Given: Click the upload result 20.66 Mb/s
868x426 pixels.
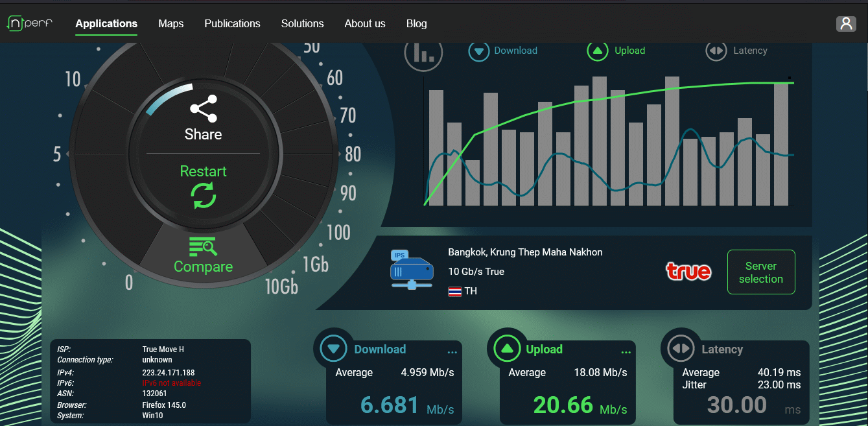Looking at the screenshot, I should tap(580, 405).
